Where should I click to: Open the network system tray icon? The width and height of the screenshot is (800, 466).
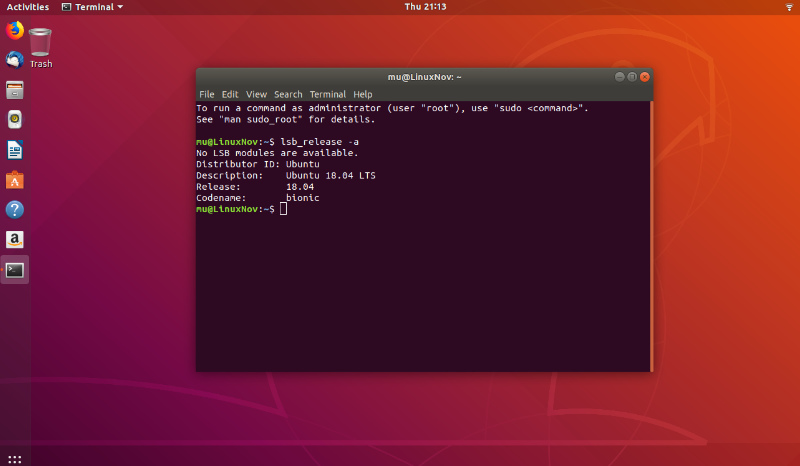click(x=789, y=7)
